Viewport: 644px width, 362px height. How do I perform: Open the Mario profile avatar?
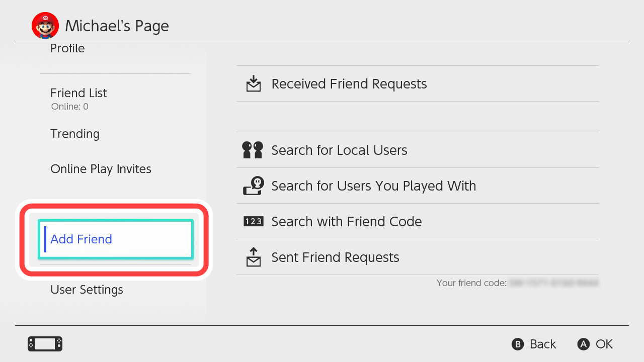pos(45,25)
